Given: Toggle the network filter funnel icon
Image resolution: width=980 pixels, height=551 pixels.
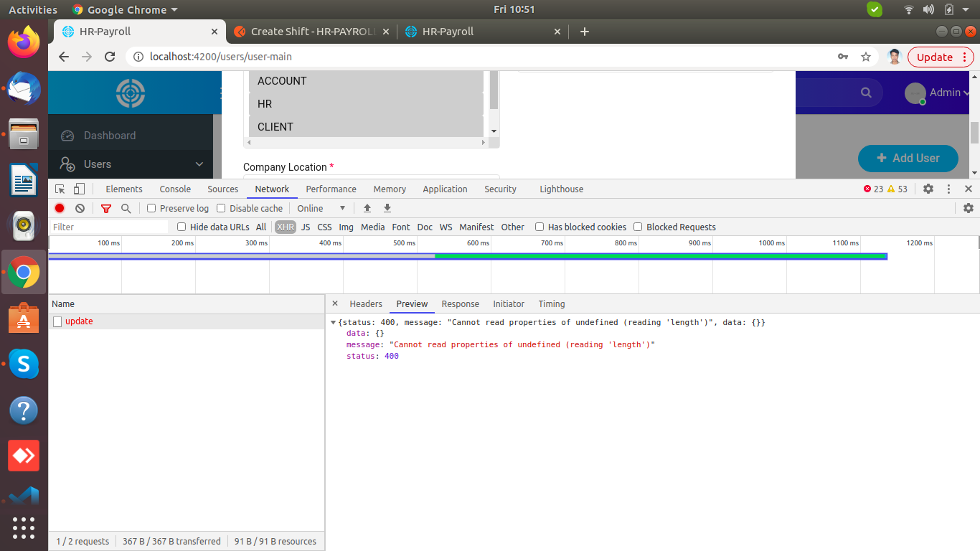Looking at the screenshot, I should click(x=106, y=208).
